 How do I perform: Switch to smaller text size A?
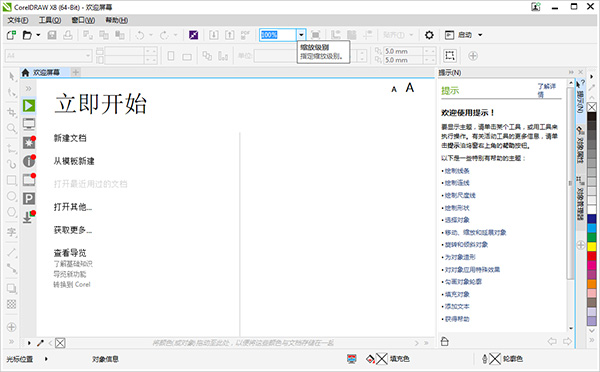tap(394, 89)
